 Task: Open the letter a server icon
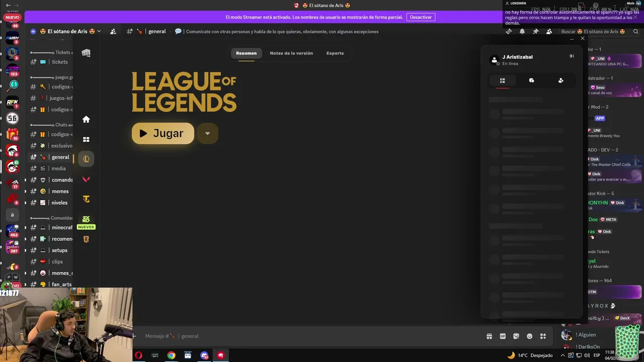13,215
